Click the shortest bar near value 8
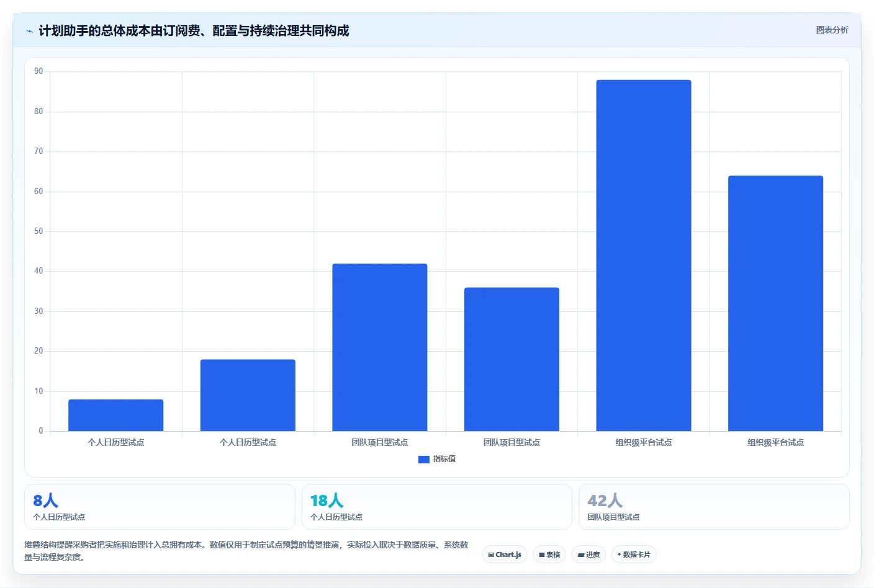The image size is (874, 588). tap(116, 415)
